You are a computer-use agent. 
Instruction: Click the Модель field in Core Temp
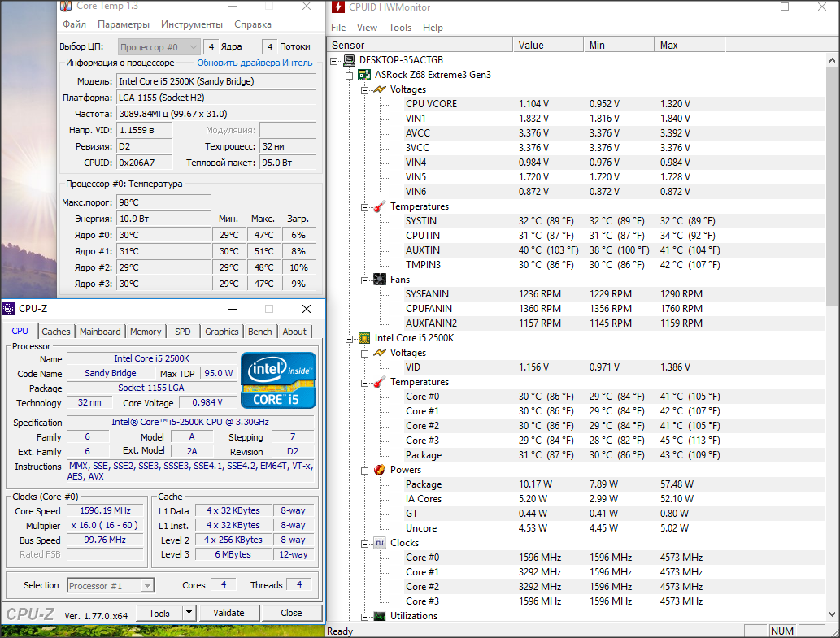coord(216,81)
